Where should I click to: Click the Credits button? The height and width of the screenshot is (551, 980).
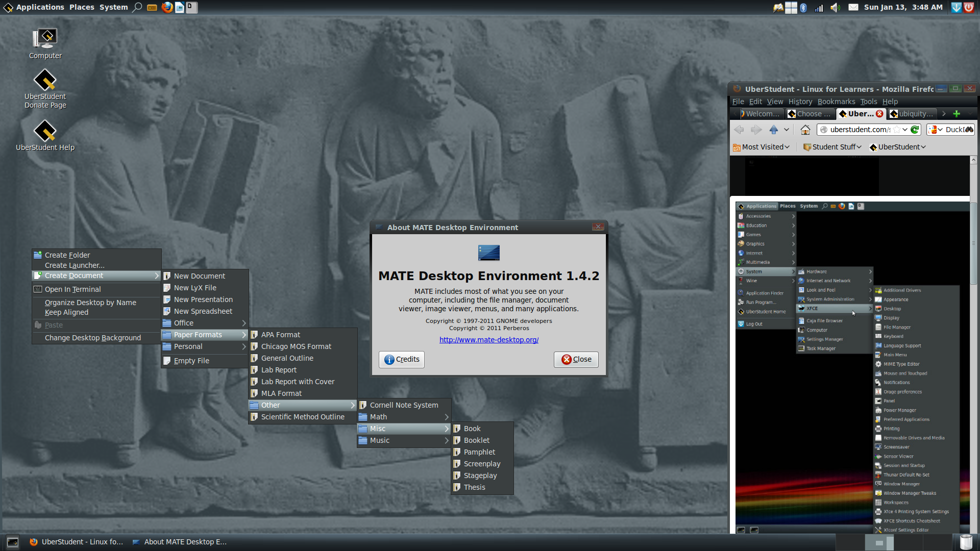point(402,359)
